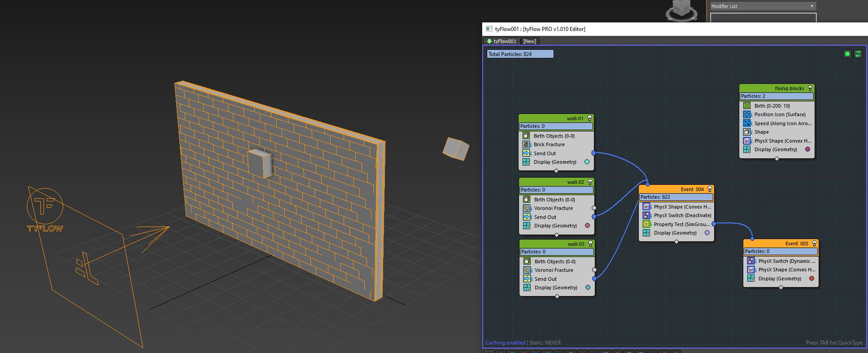Click the Property Test operator icon in Event 004

[x=646, y=224]
